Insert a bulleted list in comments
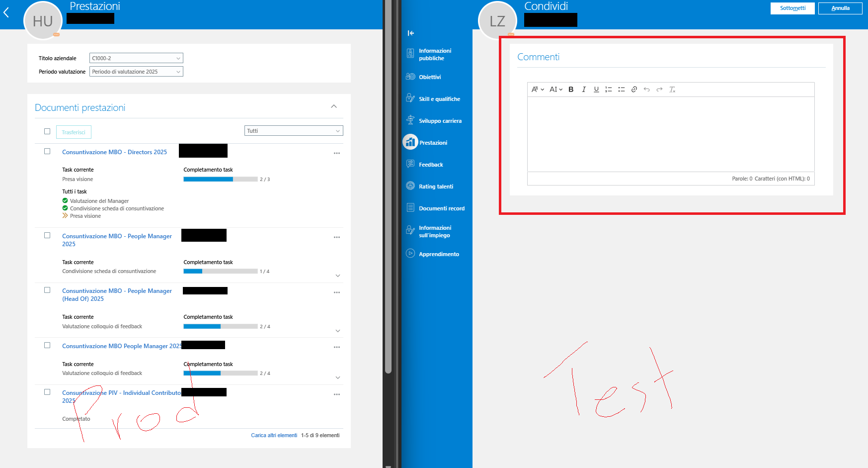 tap(622, 90)
